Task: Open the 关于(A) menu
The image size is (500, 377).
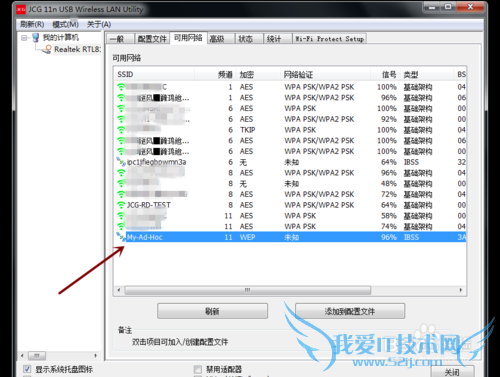Action: coord(99,24)
